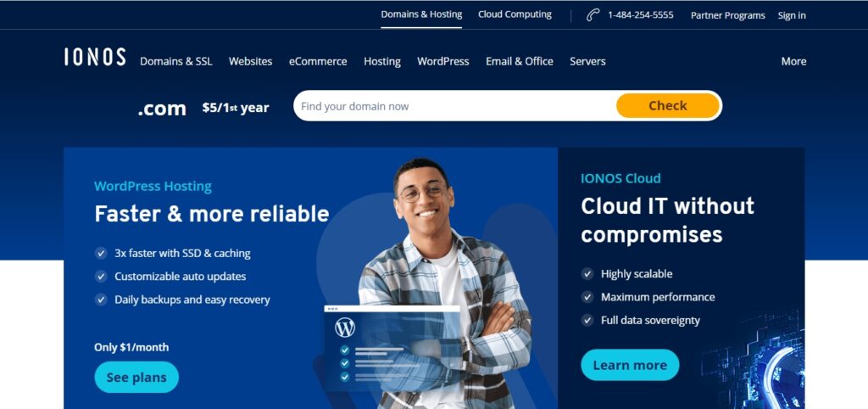This screenshot has width=868, height=409.
Task: Click checkmark icon beside Daily backups
Action: tap(101, 300)
